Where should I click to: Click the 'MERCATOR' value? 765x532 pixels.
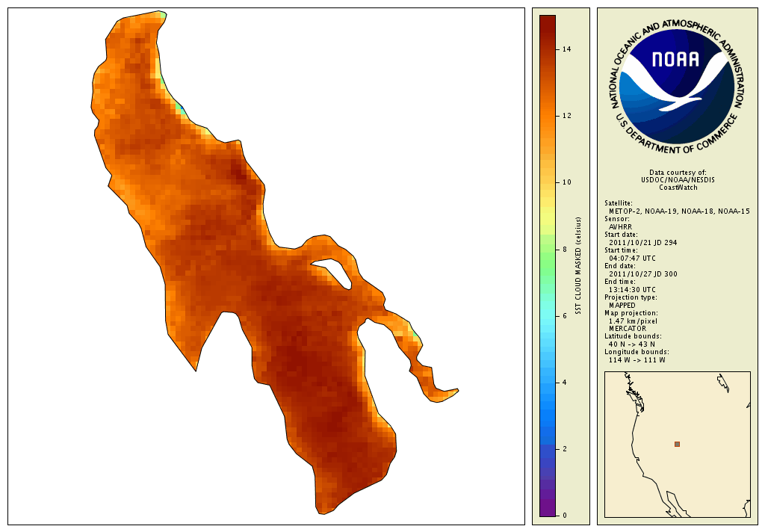[x=628, y=329]
